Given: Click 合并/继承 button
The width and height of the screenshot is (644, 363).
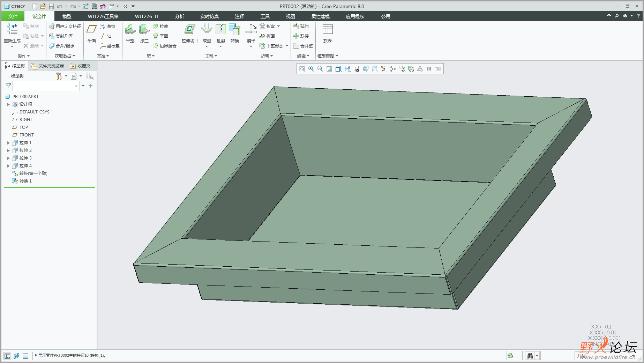Looking at the screenshot, I should 61,46.
